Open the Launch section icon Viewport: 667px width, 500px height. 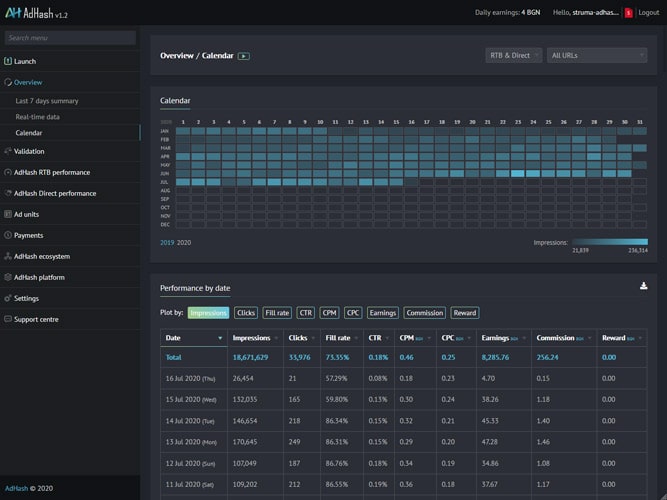pyautogui.click(x=9, y=61)
